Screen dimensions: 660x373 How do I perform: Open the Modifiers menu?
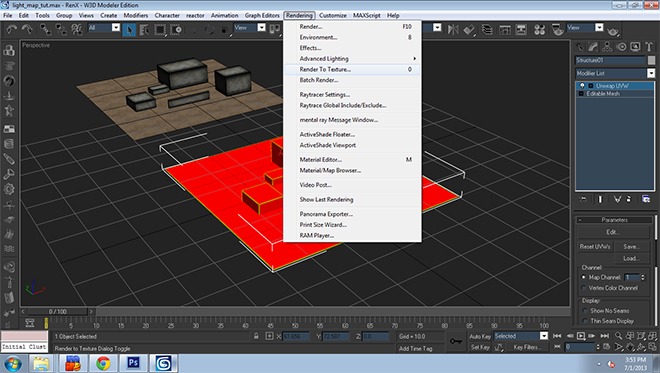pyautogui.click(x=136, y=15)
